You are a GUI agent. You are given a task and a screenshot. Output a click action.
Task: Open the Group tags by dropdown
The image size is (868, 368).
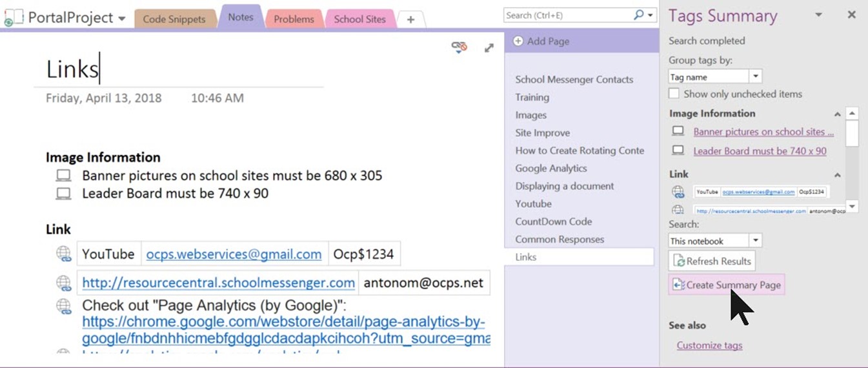coord(756,77)
